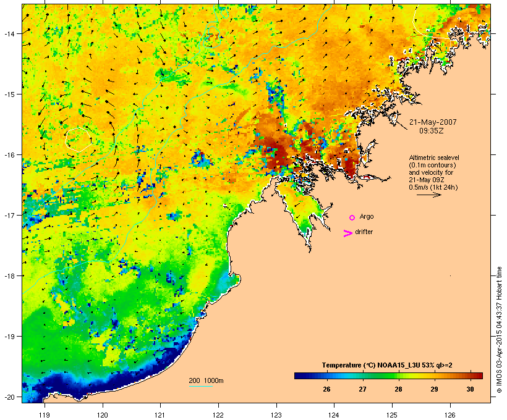Click the longitude axis label '122'

pos(218,415)
